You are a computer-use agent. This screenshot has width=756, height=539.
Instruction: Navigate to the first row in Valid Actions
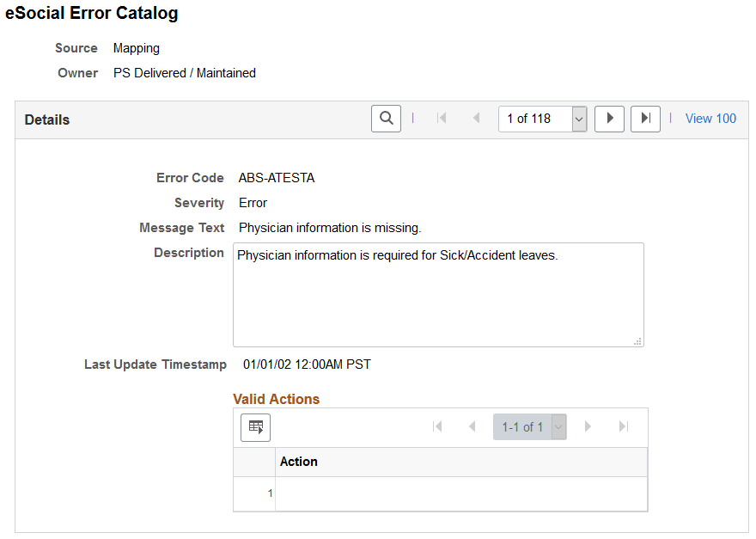coord(438,426)
